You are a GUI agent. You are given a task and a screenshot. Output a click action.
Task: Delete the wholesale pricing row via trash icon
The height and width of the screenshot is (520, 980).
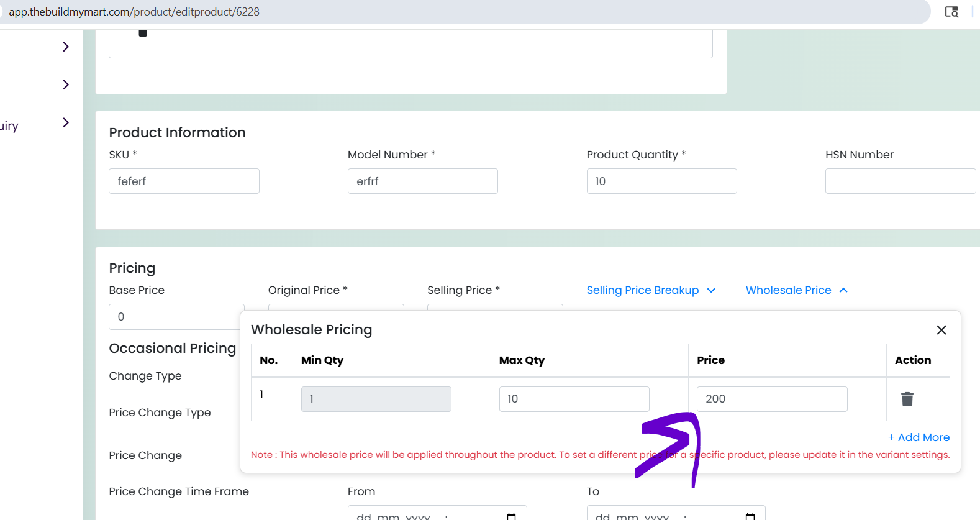(x=907, y=399)
